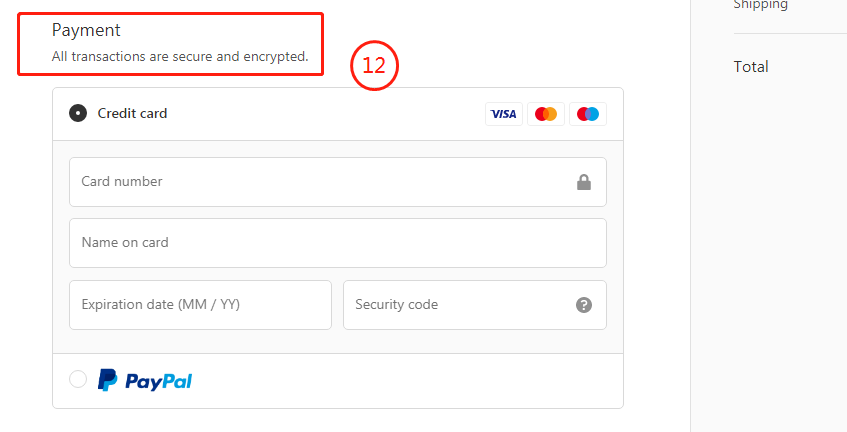Focus the Card number input field
The width and height of the screenshot is (847, 432).
[x=338, y=182]
